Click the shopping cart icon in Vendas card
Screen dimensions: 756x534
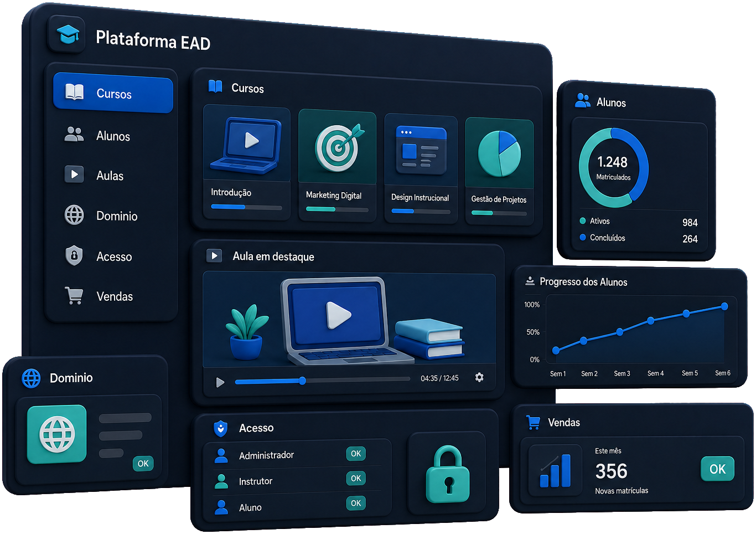[534, 422]
